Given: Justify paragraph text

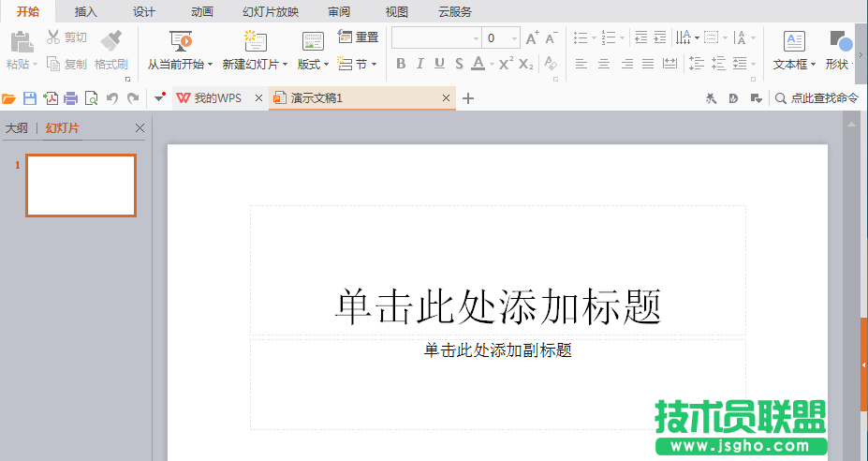Looking at the screenshot, I should [x=648, y=64].
